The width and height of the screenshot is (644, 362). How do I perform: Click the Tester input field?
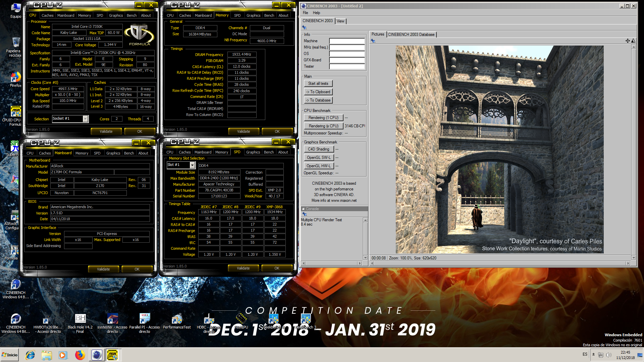coord(347,66)
